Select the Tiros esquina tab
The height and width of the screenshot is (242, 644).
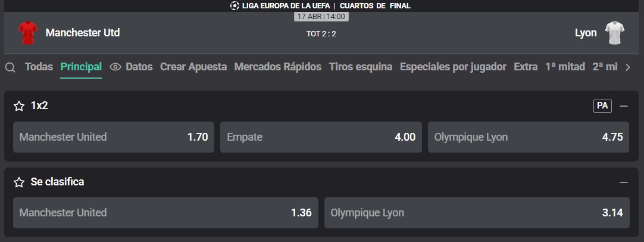(x=361, y=67)
